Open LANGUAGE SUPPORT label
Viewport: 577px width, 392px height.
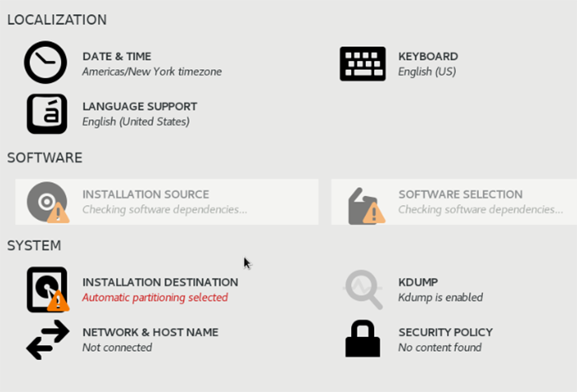click(140, 106)
